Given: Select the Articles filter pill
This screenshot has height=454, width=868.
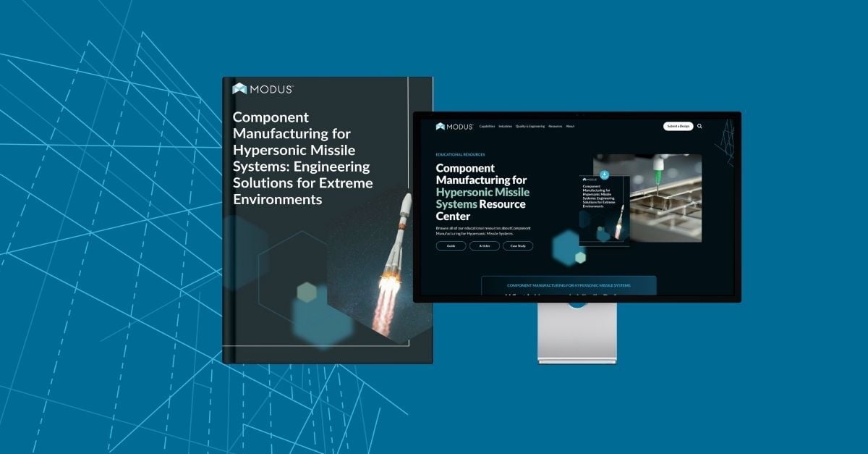Looking at the screenshot, I should [x=485, y=245].
